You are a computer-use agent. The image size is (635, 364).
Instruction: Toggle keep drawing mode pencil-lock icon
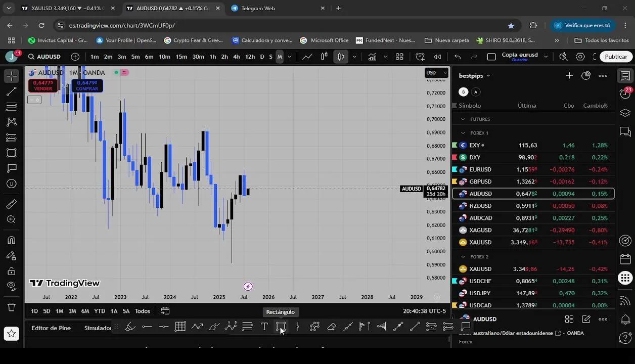[x=11, y=256]
